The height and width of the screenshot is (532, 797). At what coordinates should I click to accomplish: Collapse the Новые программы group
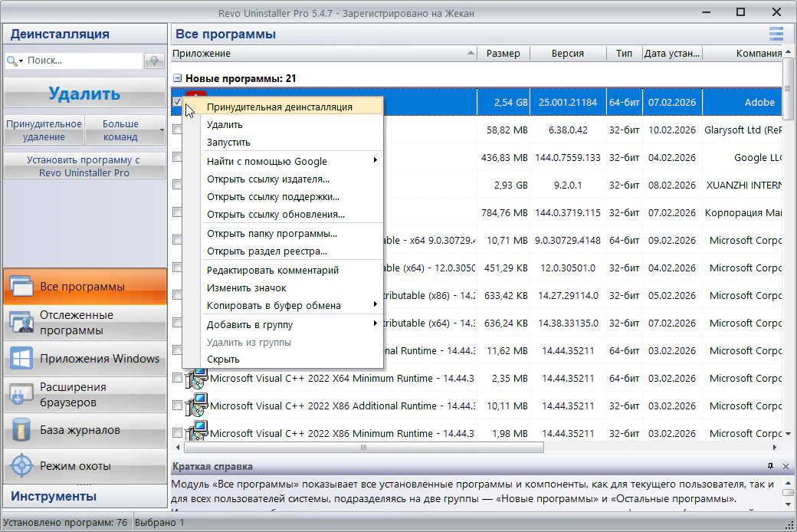pos(177,78)
